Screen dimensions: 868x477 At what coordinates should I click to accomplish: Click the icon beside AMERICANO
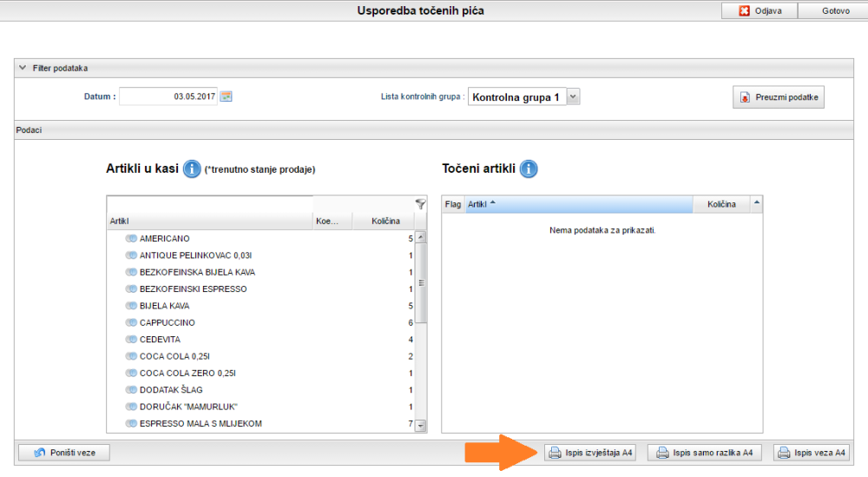131,238
